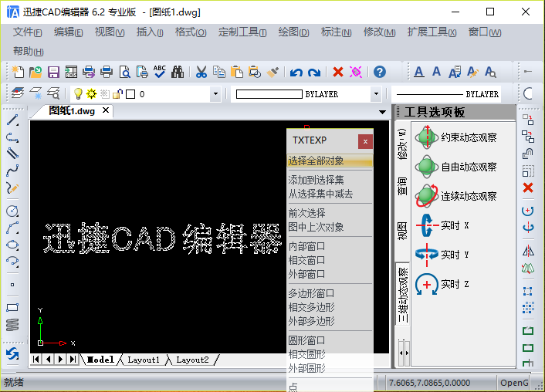Click the binoculars Find icon
Image resolution: width=545 pixels, height=392 pixels.
click(x=178, y=72)
